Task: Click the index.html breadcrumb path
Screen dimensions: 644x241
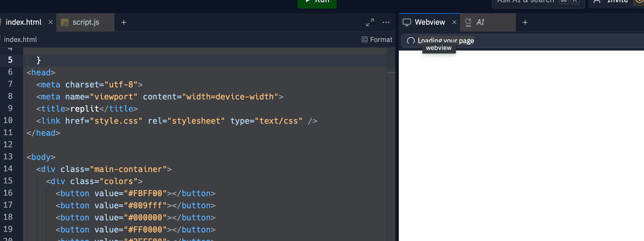Action: pos(20,39)
